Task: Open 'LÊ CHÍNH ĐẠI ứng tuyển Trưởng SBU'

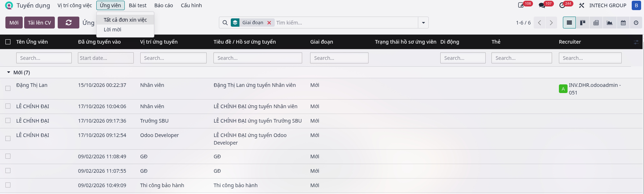Action: [x=257, y=121]
